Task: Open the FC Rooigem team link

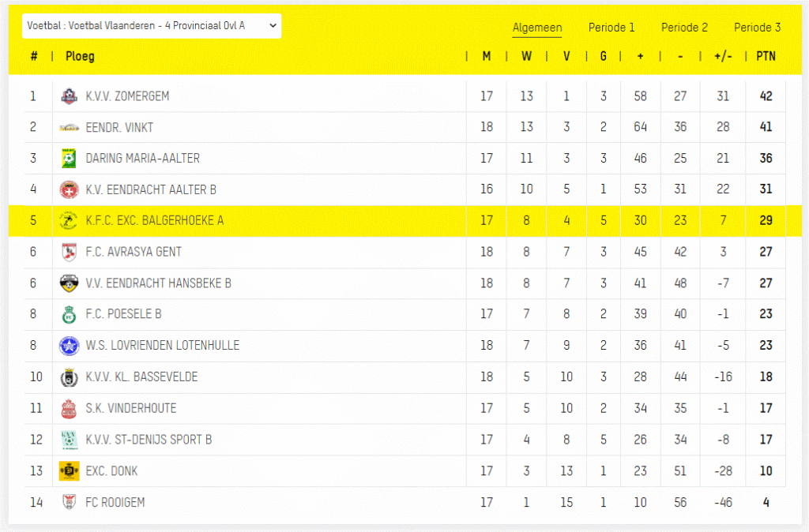Action: (x=115, y=502)
